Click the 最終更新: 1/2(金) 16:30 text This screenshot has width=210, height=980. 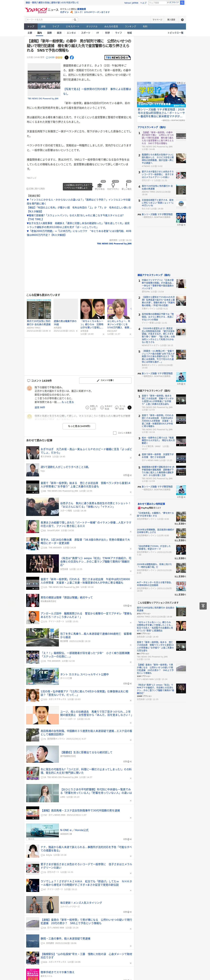point(120,240)
